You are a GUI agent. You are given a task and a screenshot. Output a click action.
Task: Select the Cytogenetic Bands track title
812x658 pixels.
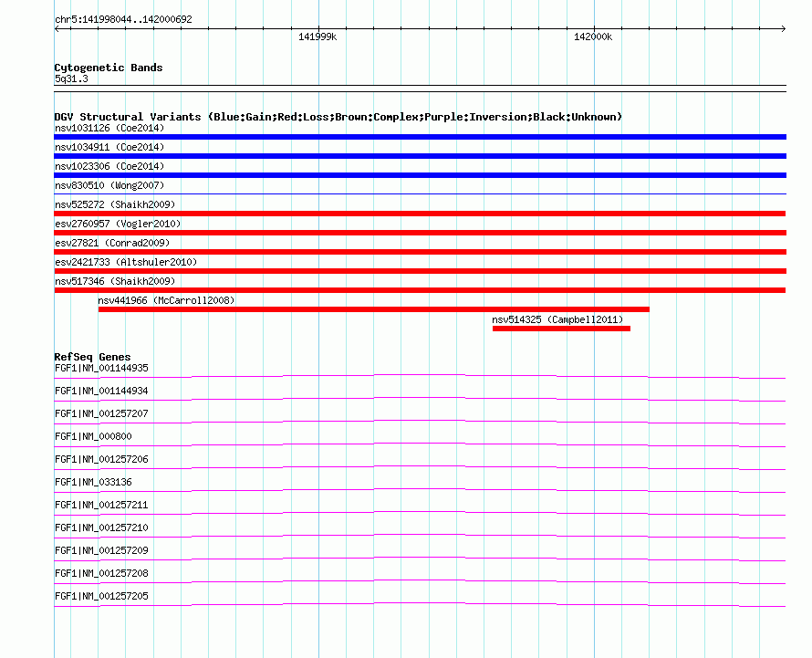[109, 68]
